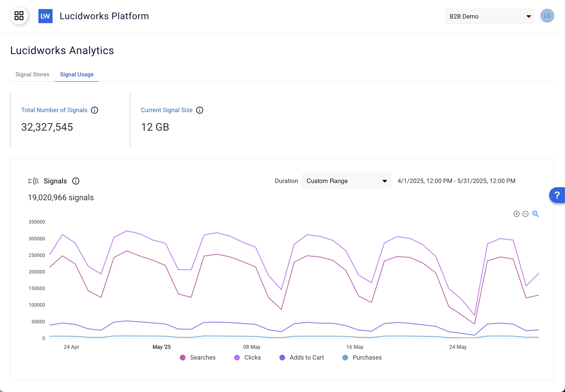Click the May '25 x-axis label
The image size is (565, 392).
pos(161,347)
